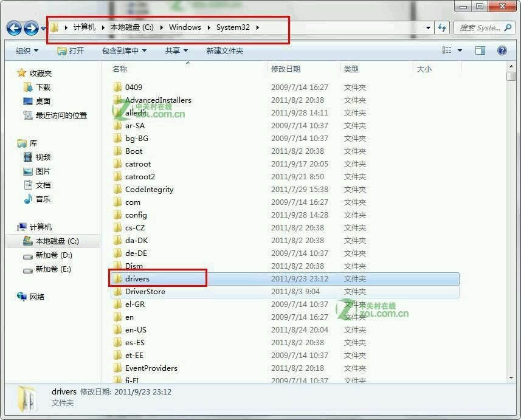Image resolution: width=521 pixels, height=420 pixels.
Task: Go back with the Back arrow button
Action: point(14,28)
